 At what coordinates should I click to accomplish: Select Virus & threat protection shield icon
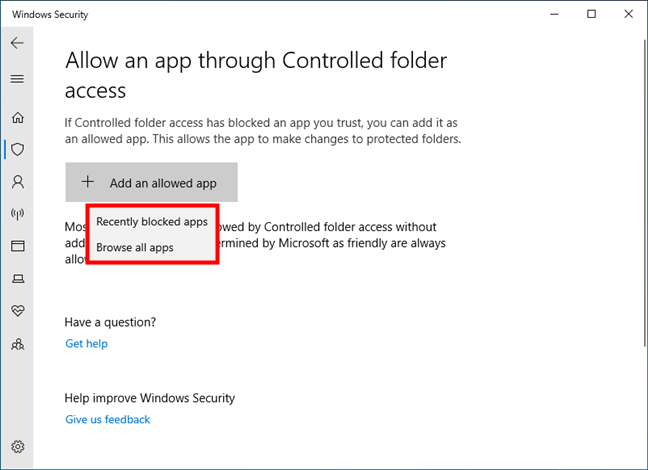click(x=18, y=149)
